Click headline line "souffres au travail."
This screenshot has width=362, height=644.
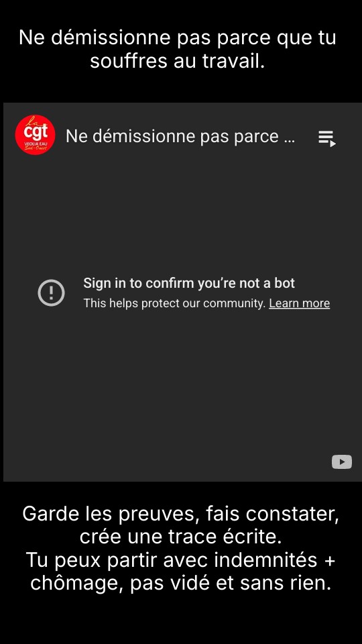pos(177,61)
